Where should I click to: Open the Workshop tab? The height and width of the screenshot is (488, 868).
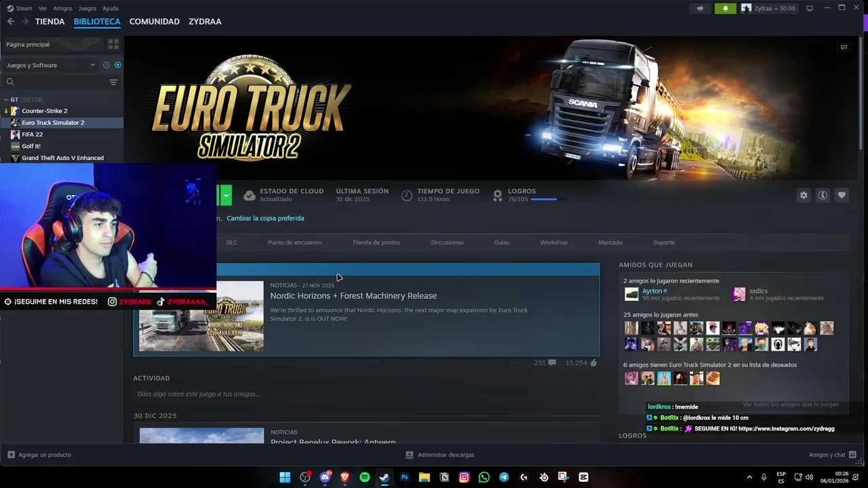pyautogui.click(x=554, y=243)
